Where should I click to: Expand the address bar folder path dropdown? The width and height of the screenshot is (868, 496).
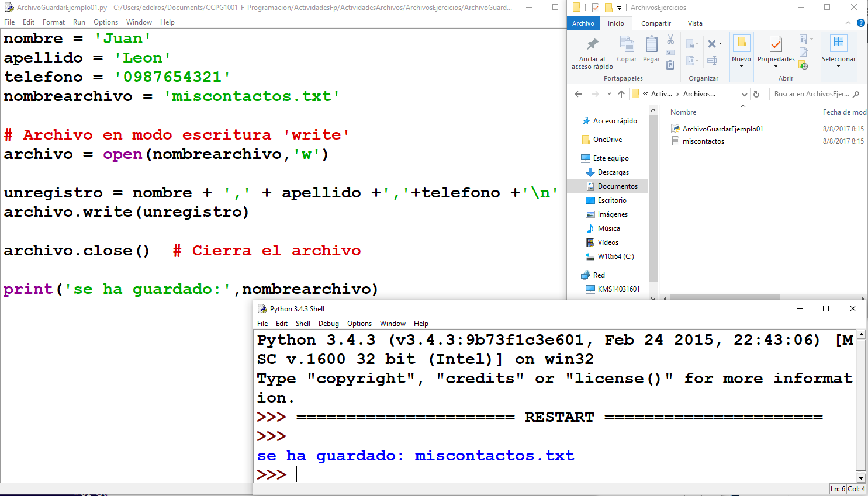(x=745, y=94)
